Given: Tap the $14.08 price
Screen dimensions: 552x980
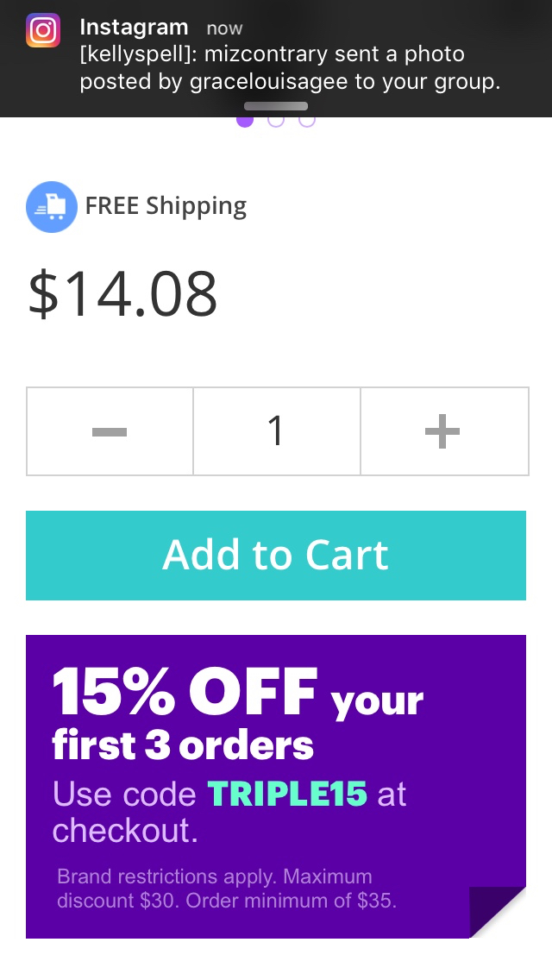Looking at the screenshot, I should pyautogui.click(x=122, y=294).
